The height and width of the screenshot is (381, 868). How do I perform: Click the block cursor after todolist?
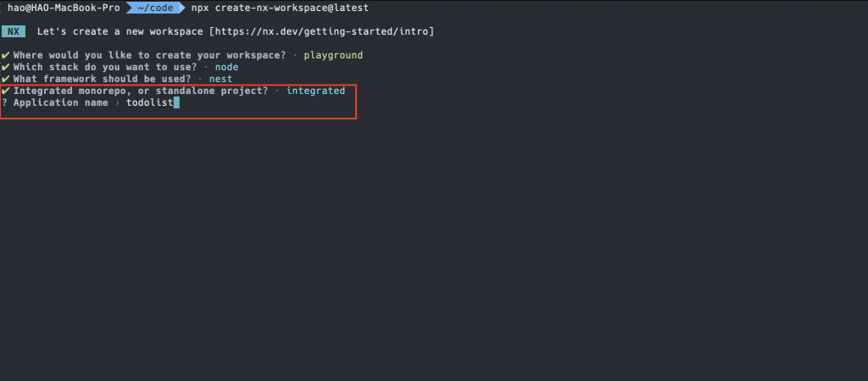coord(176,102)
